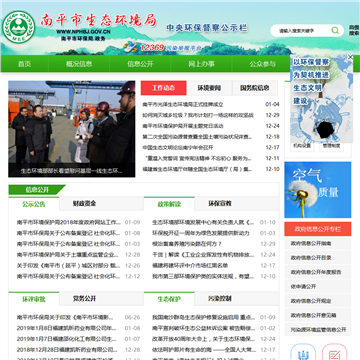Close the floating 环保督察 advertisement
The width and height of the screenshot is (360, 360).
click(350, 57)
